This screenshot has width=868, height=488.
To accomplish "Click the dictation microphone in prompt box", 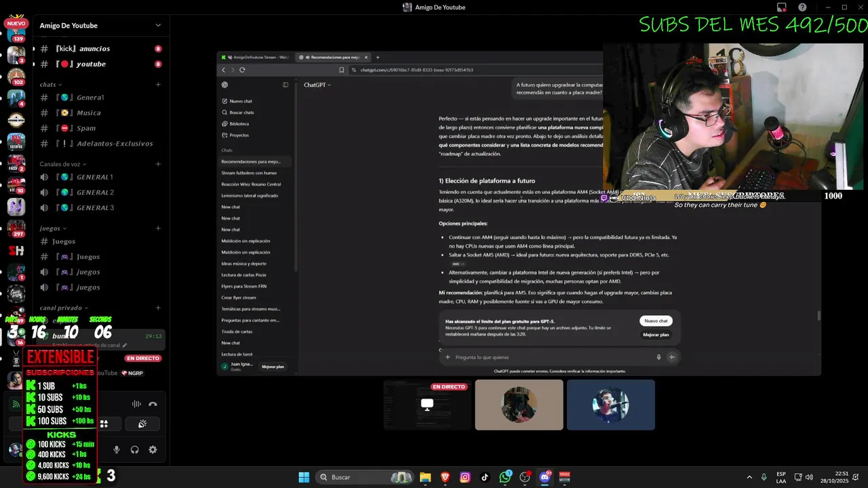I will pos(658,357).
